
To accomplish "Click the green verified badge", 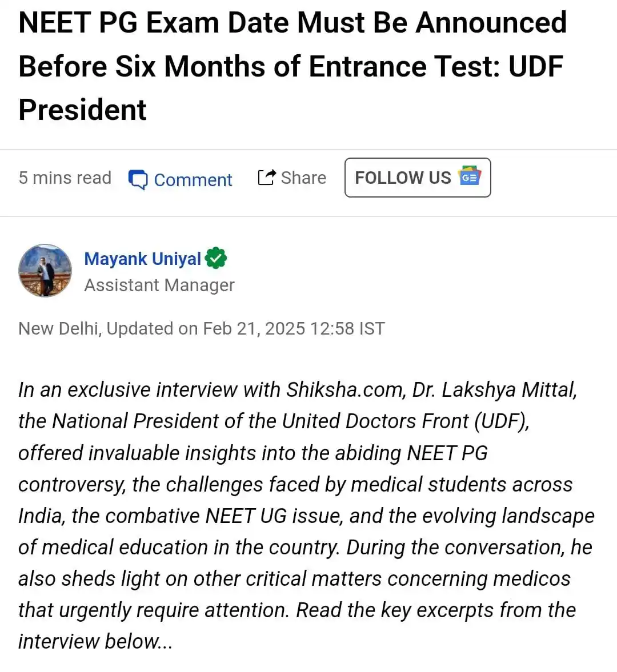I will click(216, 258).
